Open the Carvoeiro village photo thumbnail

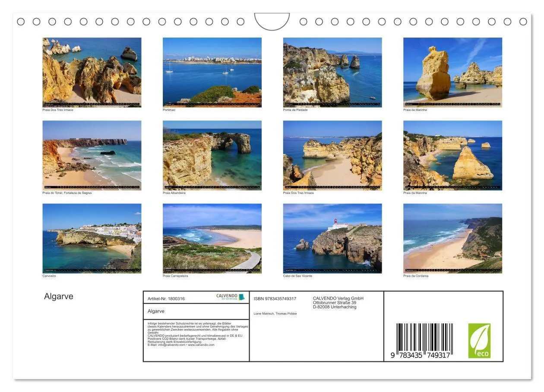click(x=92, y=238)
